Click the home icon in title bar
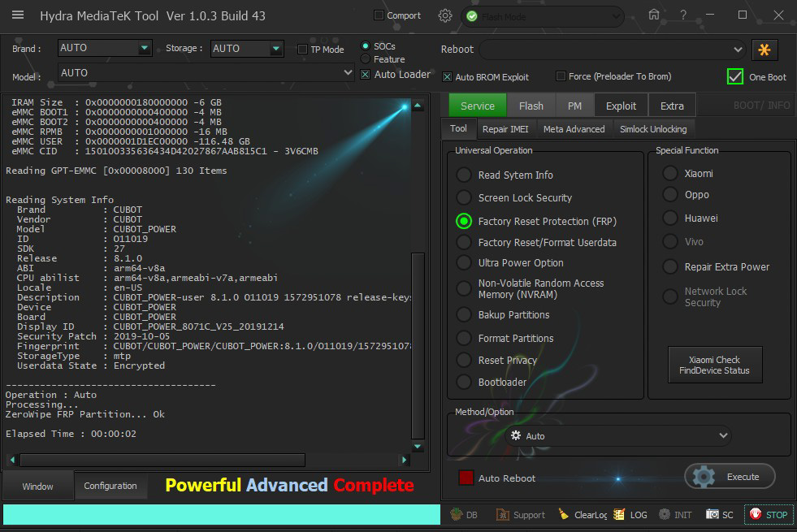 [x=654, y=15]
